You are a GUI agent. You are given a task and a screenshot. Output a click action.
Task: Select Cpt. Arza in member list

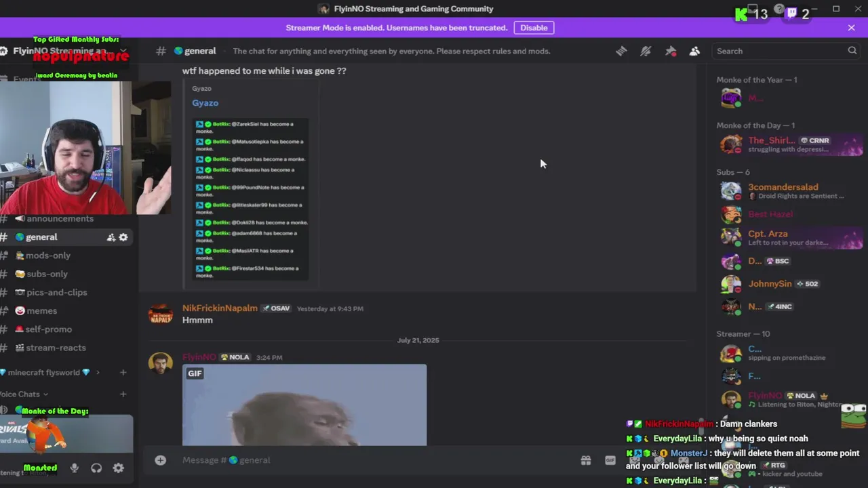pos(790,237)
